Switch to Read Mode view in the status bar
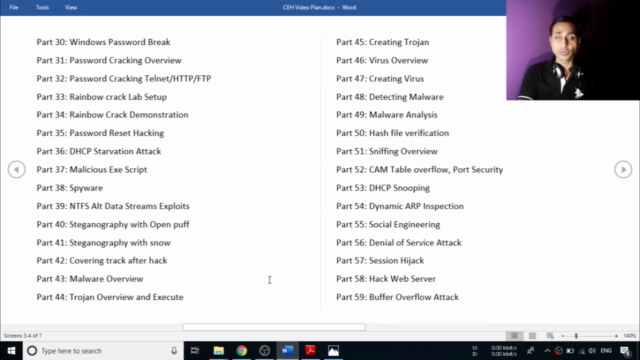Viewport: 640px width, 360px height. tap(514, 336)
